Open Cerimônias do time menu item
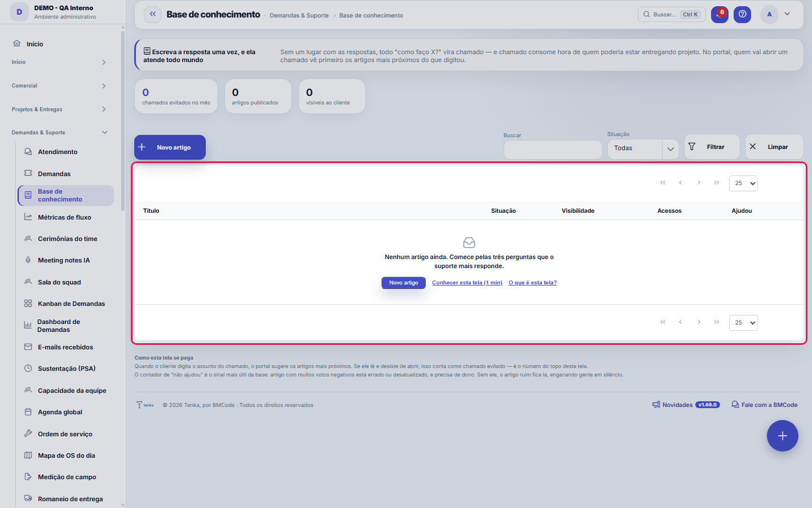812x508 pixels. [x=66, y=239]
